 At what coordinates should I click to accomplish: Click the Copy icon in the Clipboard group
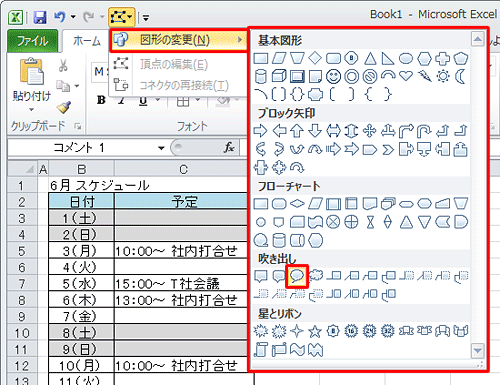(x=63, y=86)
